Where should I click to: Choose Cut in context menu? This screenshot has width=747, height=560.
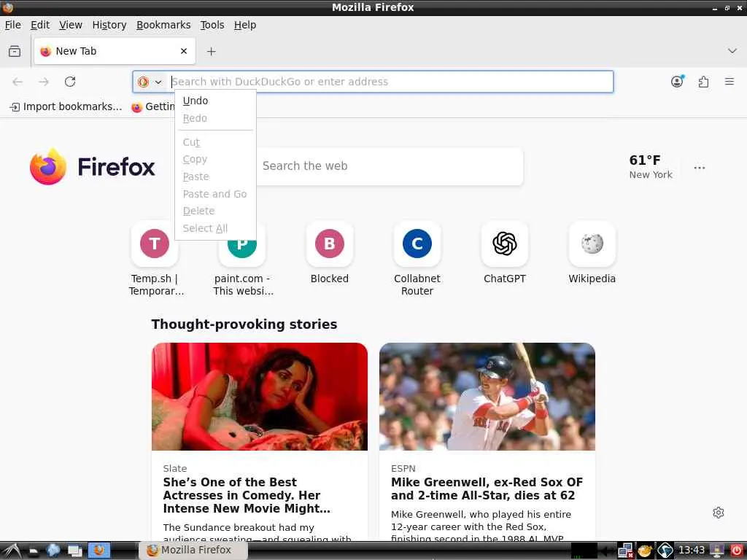click(215, 142)
